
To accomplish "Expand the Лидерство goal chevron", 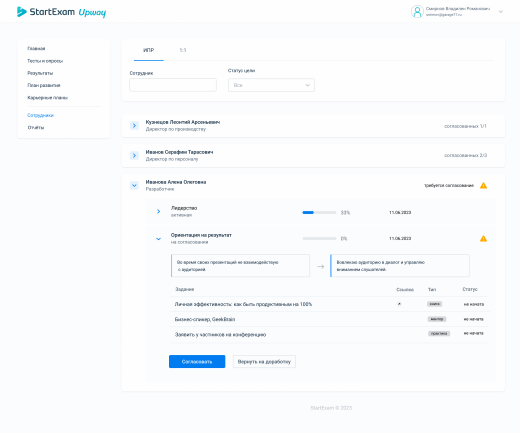I will pyautogui.click(x=159, y=211).
